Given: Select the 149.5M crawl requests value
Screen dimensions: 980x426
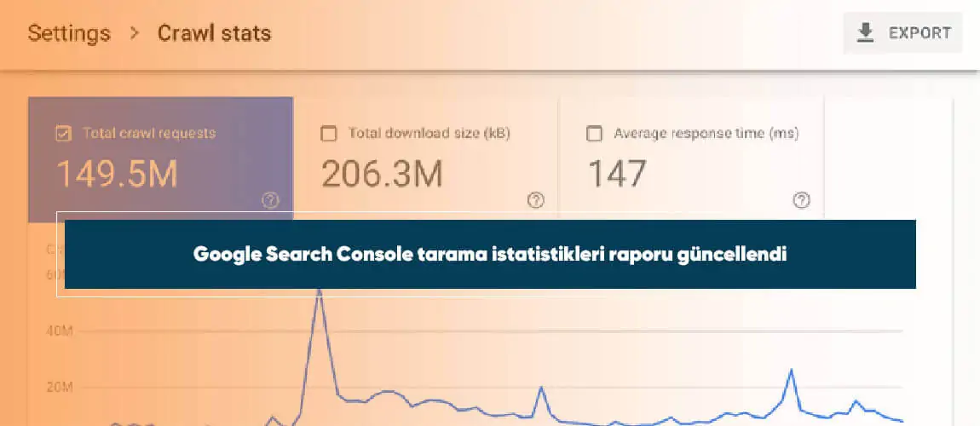Looking at the screenshot, I should [117, 173].
